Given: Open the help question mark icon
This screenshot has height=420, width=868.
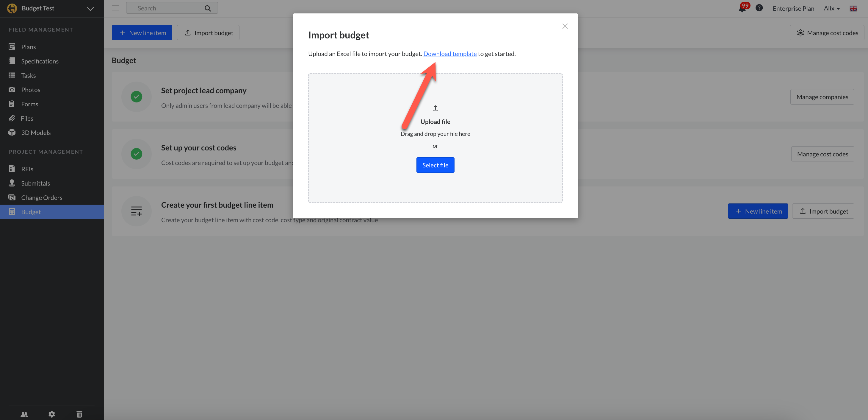Looking at the screenshot, I should [x=759, y=8].
